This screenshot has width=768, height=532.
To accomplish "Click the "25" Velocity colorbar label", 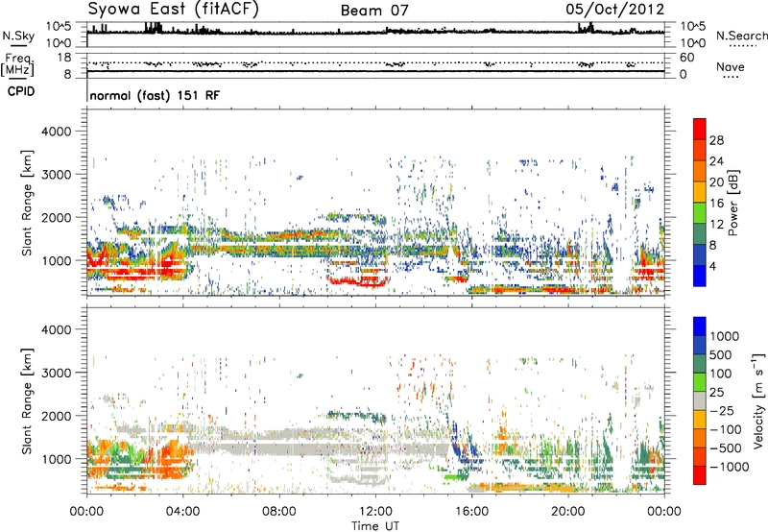I will pyautogui.click(x=716, y=393).
